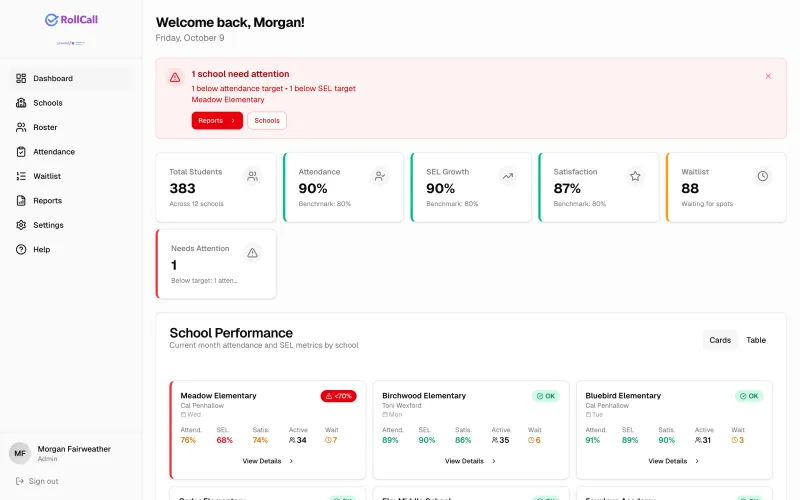Viewport: 800px width, 500px height.
Task: Click Meadow Elementary active students icon
Action: [x=292, y=440]
